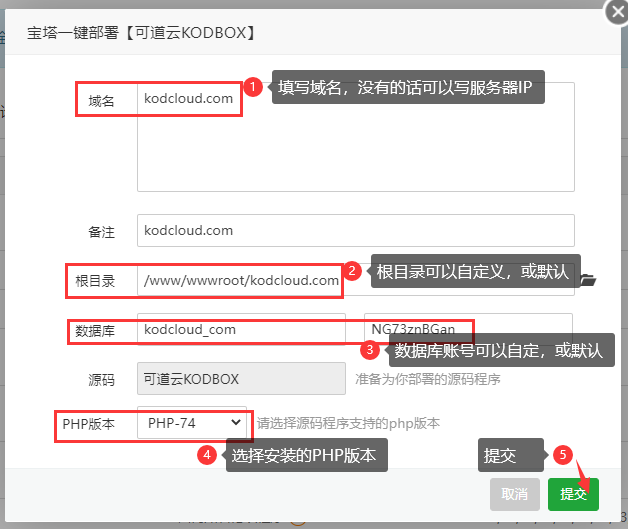The width and height of the screenshot is (628, 529).
Task: Expand the PHP版本 dropdown
Action: point(191,423)
